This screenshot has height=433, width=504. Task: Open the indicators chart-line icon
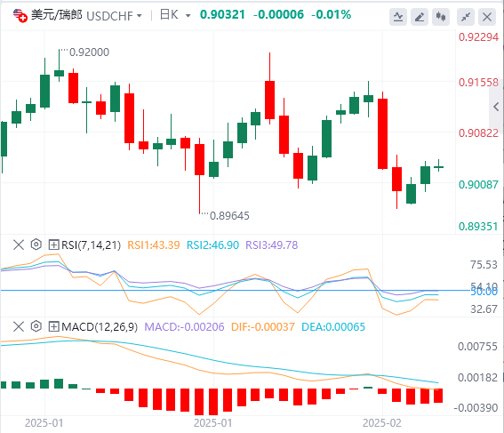tap(398, 17)
